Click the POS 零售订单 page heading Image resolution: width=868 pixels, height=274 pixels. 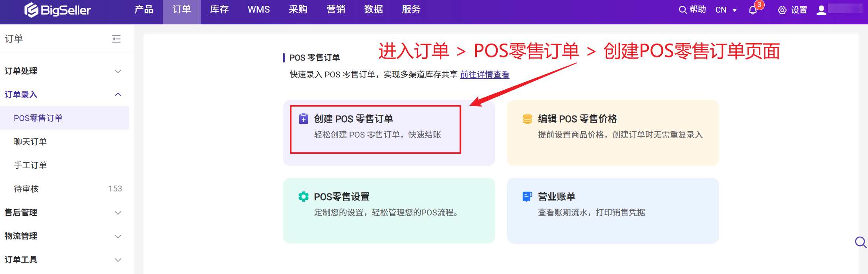coord(315,58)
